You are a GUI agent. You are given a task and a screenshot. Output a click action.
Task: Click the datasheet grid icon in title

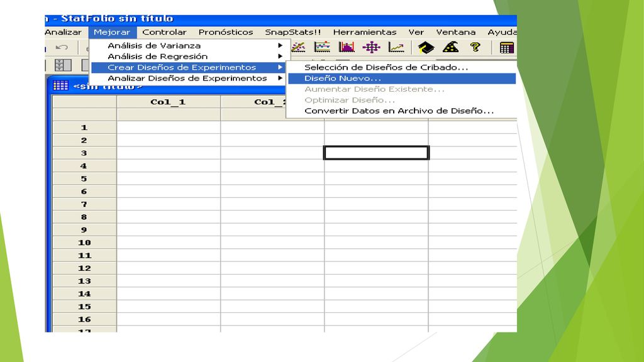(x=60, y=85)
